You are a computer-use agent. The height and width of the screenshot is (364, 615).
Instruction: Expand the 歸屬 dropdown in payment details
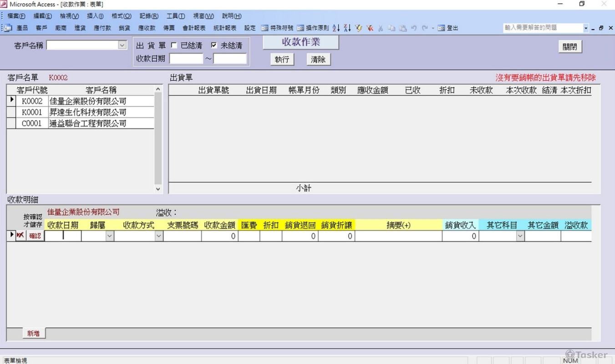[109, 236]
